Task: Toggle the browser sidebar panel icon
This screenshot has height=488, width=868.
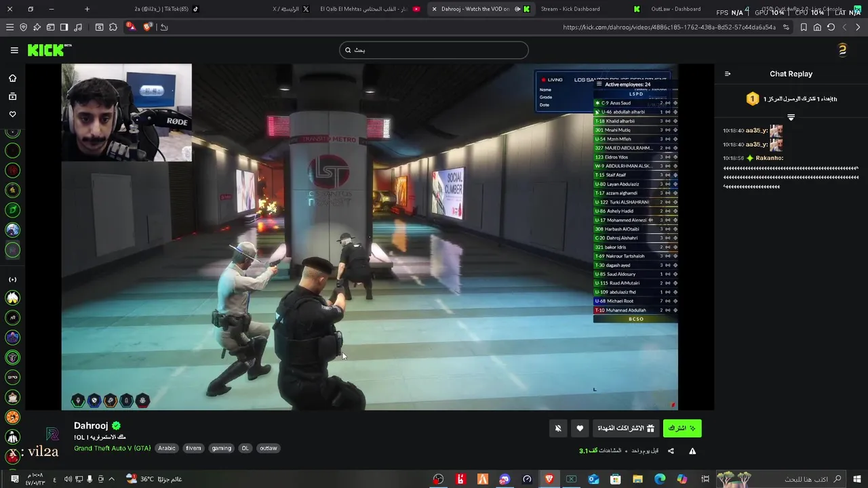Action: click(64, 27)
